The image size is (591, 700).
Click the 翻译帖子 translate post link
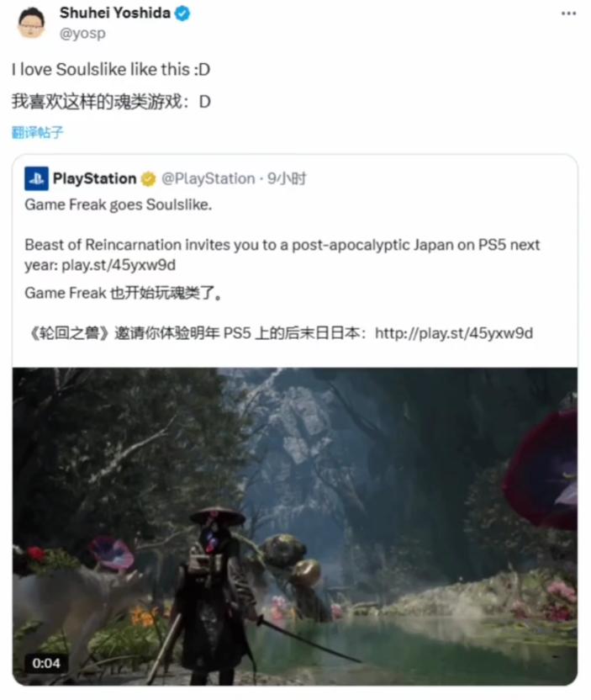click(x=38, y=132)
